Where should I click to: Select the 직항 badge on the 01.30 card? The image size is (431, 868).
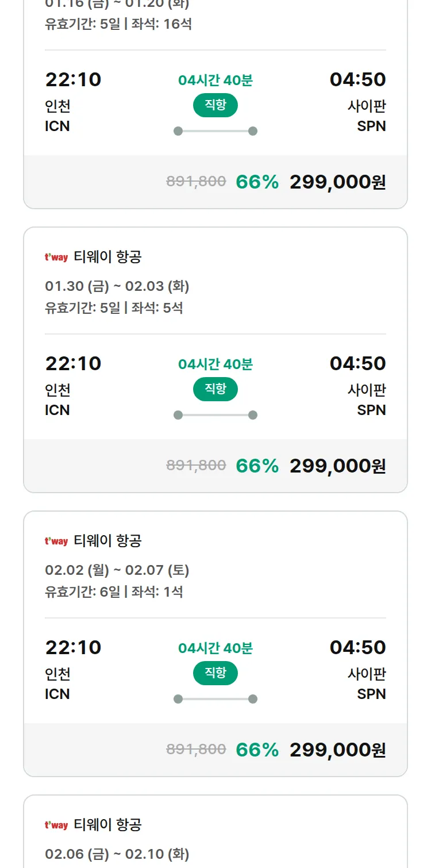click(x=215, y=389)
